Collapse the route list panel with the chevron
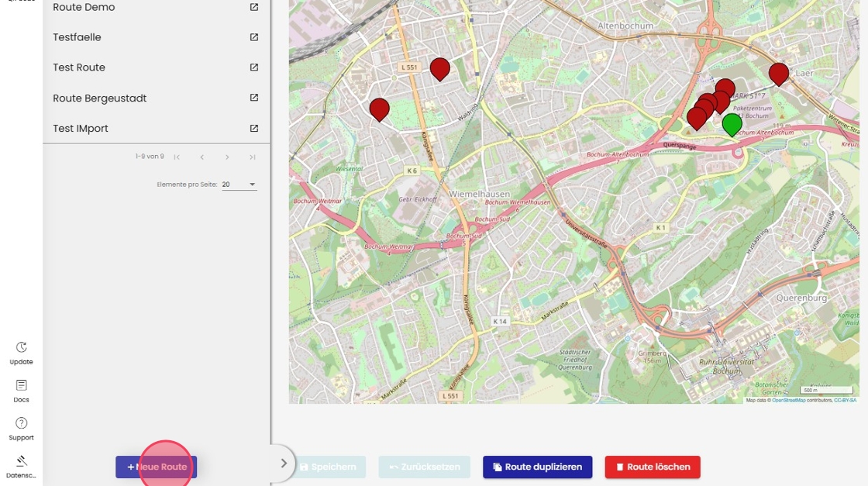 point(284,464)
